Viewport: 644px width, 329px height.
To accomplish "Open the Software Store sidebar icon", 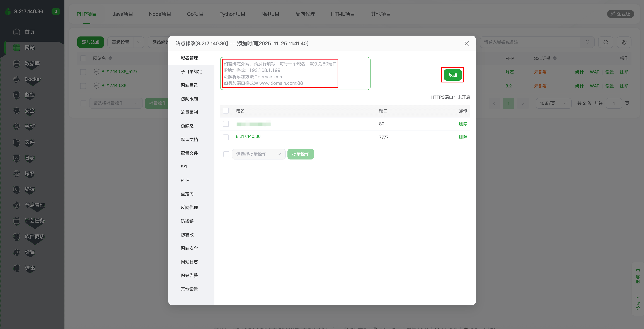I will [16, 237].
